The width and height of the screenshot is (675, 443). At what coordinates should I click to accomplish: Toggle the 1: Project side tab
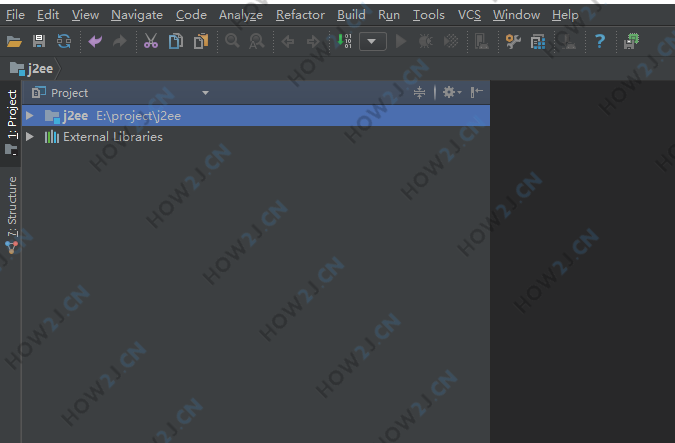(x=11, y=122)
